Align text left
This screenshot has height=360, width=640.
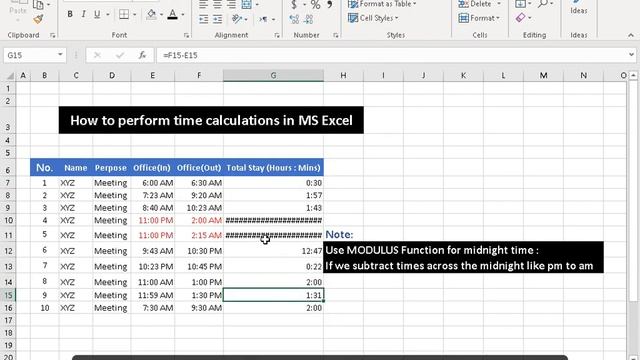click(x=203, y=5)
